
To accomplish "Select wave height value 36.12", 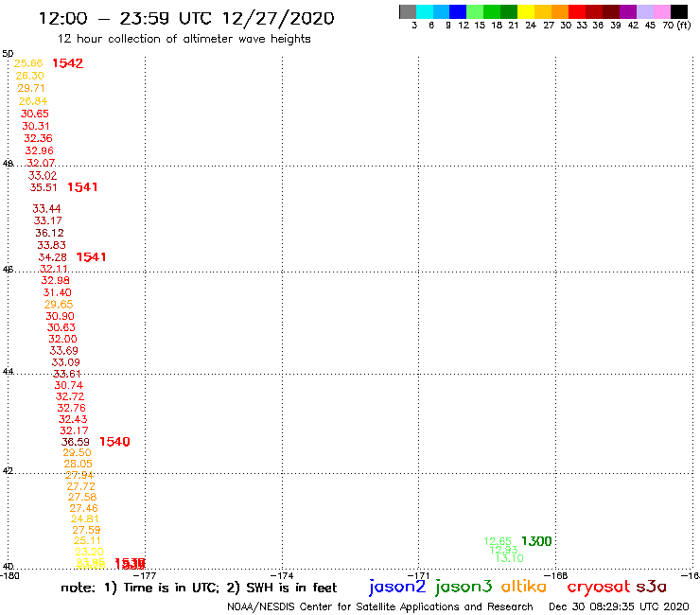I will pyautogui.click(x=49, y=233).
